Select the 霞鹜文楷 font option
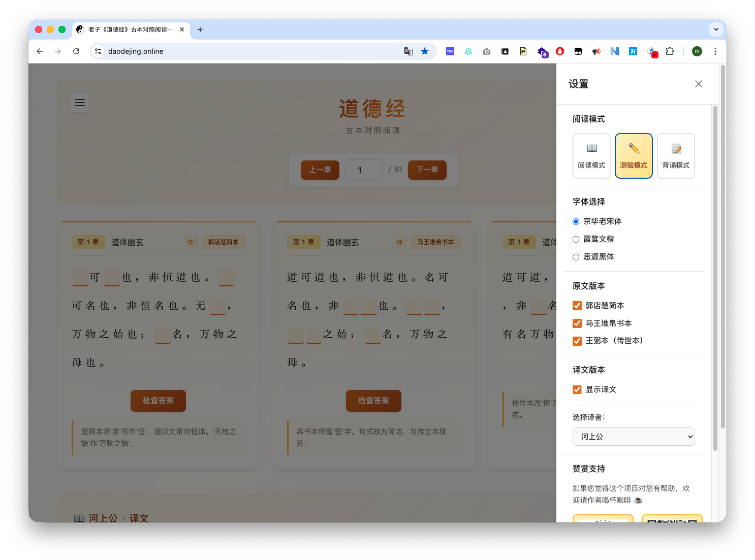Screen dimensions: 755x560 (576, 239)
